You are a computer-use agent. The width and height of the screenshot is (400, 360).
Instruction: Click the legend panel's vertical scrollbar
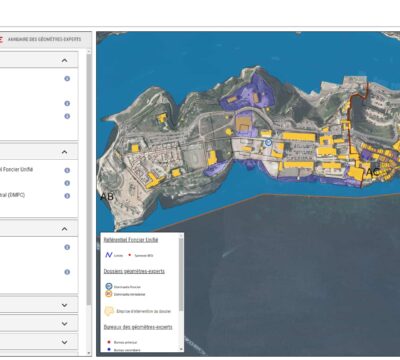[x=181, y=274]
